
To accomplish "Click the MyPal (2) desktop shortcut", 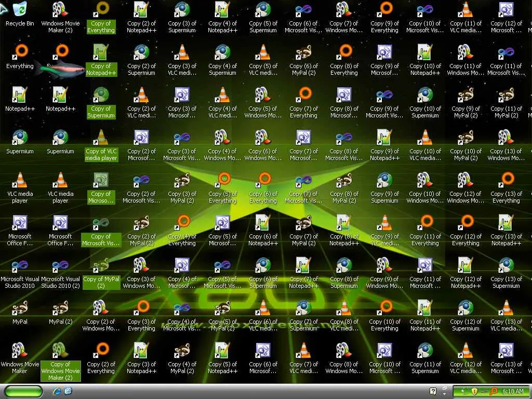I will [x=60, y=312].
